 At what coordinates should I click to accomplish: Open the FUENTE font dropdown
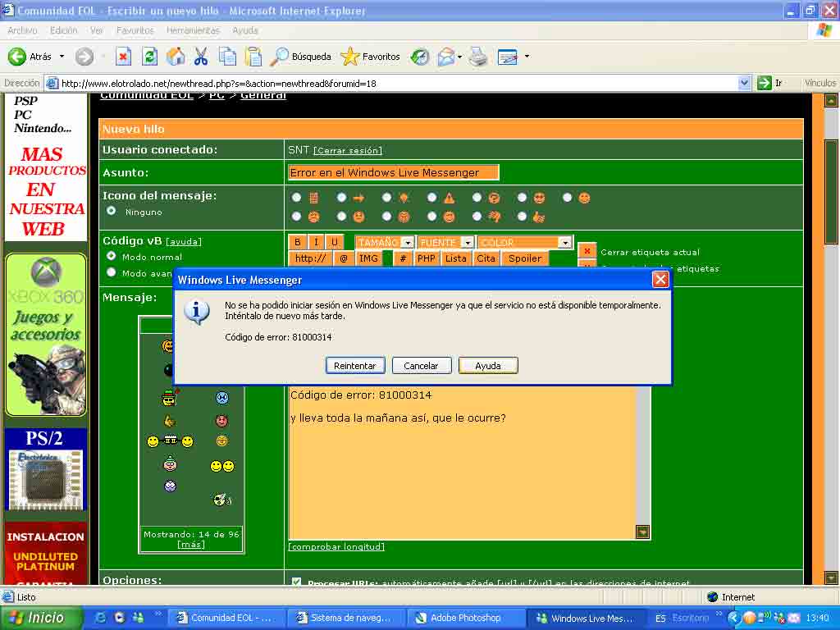(445, 242)
